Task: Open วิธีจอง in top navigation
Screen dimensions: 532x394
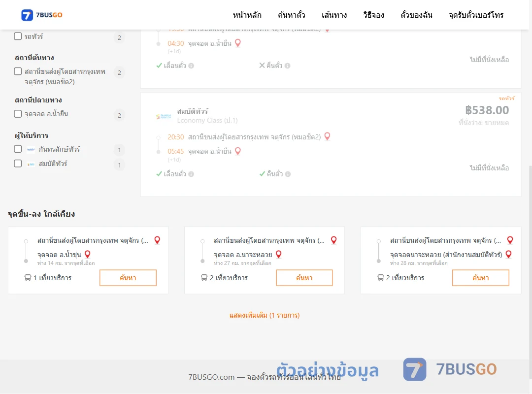Action: 373,15
